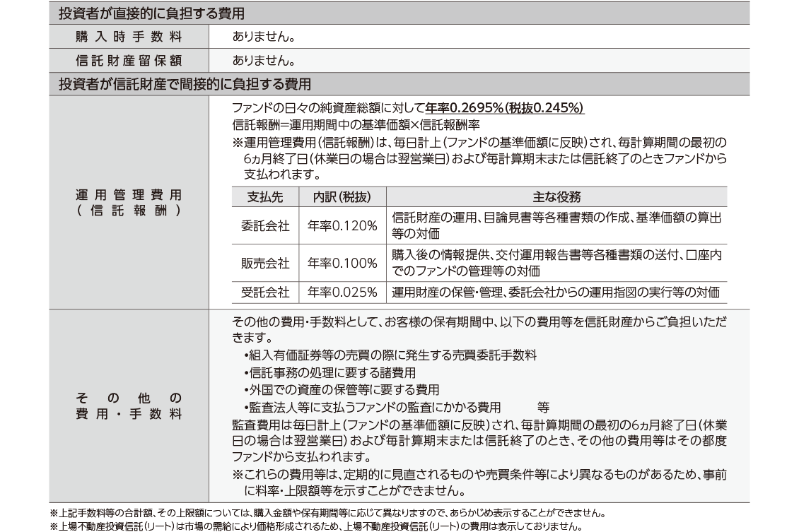Viewport: 799px width, 532px height.
Task: Click the 投資者が直接的に負担する費用 section header
Action: (152, 13)
